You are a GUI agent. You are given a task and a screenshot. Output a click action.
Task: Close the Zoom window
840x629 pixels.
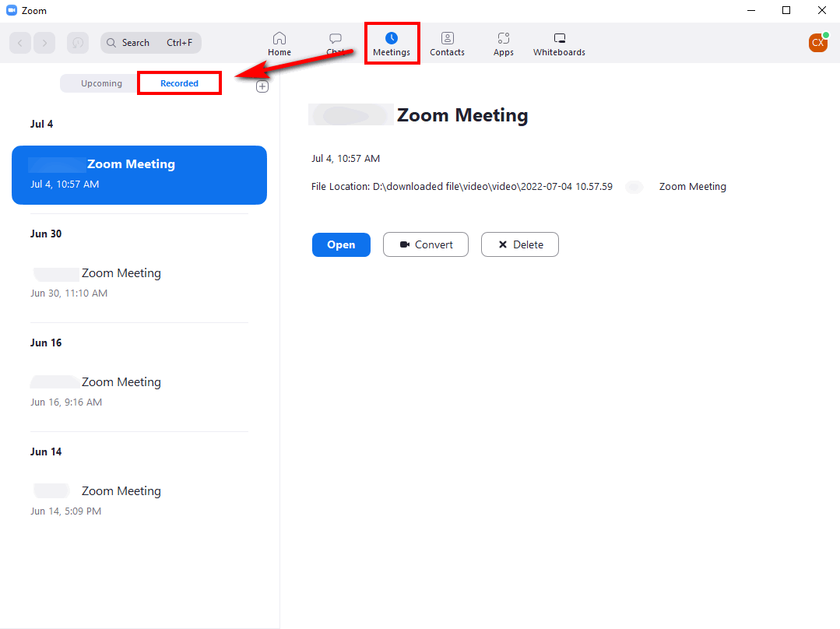tap(822, 10)
